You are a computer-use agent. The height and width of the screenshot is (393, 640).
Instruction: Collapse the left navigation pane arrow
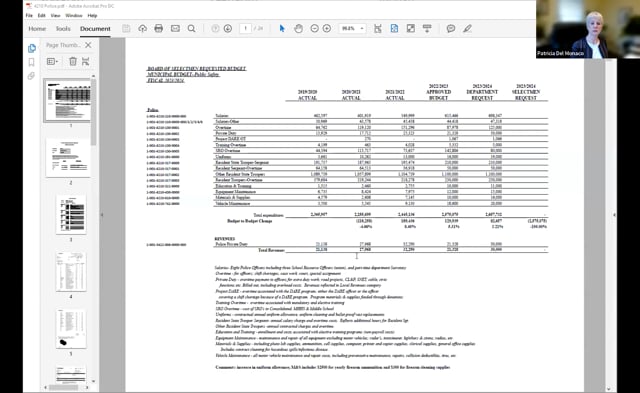tap(102, 215)
